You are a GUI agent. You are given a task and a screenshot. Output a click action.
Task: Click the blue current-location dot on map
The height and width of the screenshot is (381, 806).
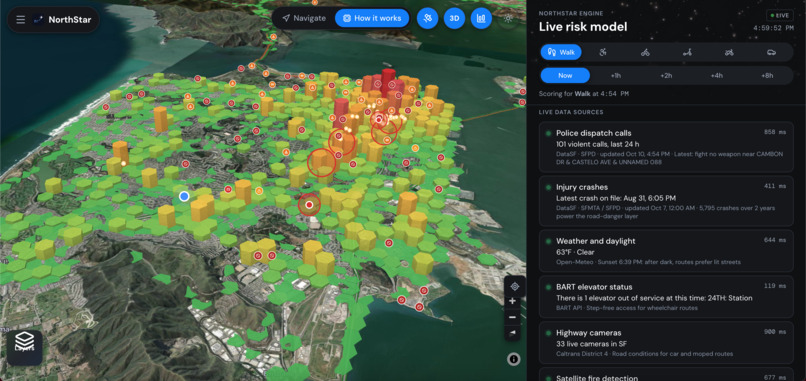[184, 196]
